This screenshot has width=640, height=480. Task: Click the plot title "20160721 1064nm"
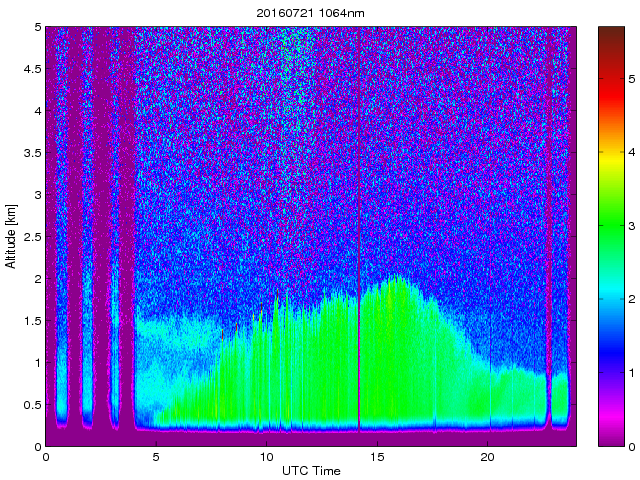tap(311, 12)
